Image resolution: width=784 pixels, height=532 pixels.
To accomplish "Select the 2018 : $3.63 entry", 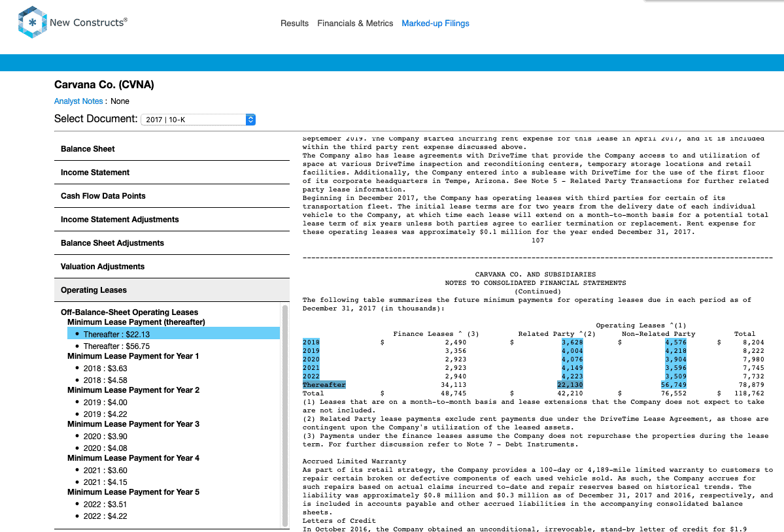I will (105, 368).
